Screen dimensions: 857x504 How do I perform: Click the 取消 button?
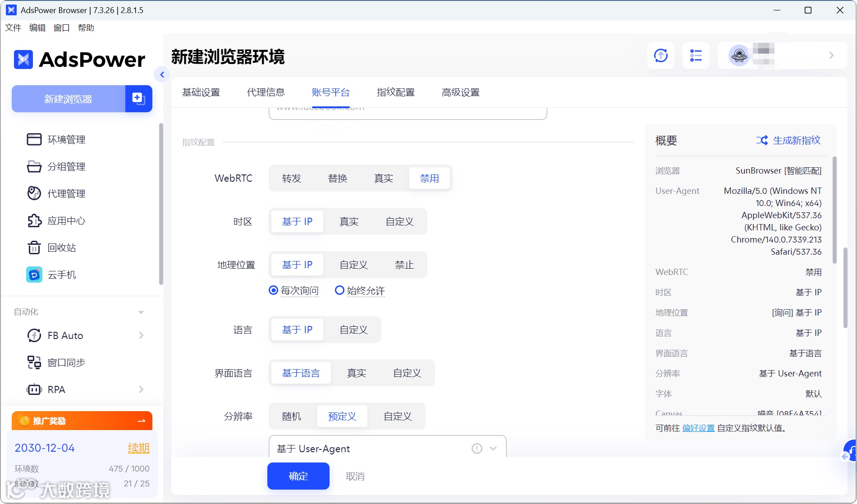(x=355, y=476)
